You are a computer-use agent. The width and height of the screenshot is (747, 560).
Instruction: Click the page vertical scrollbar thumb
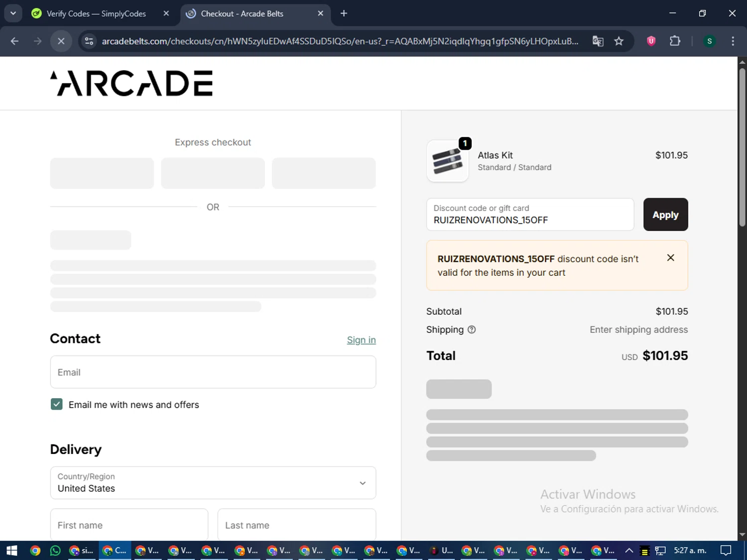coord(742,147)
